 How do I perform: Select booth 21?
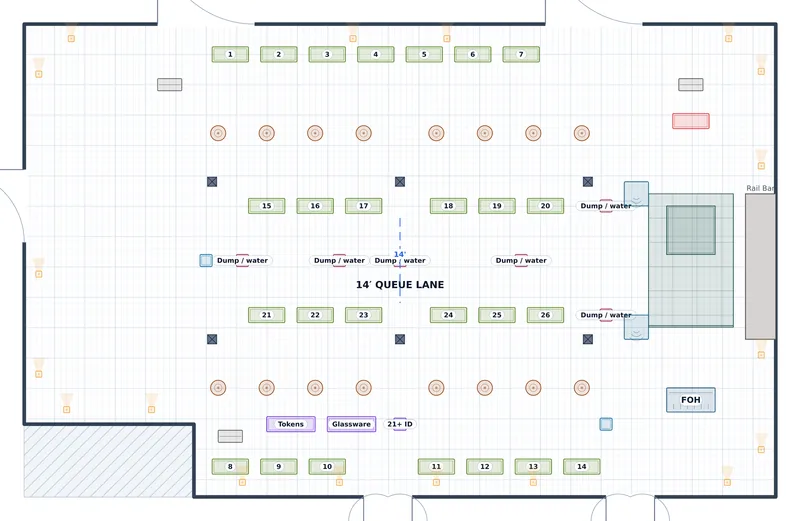point(266,315)
